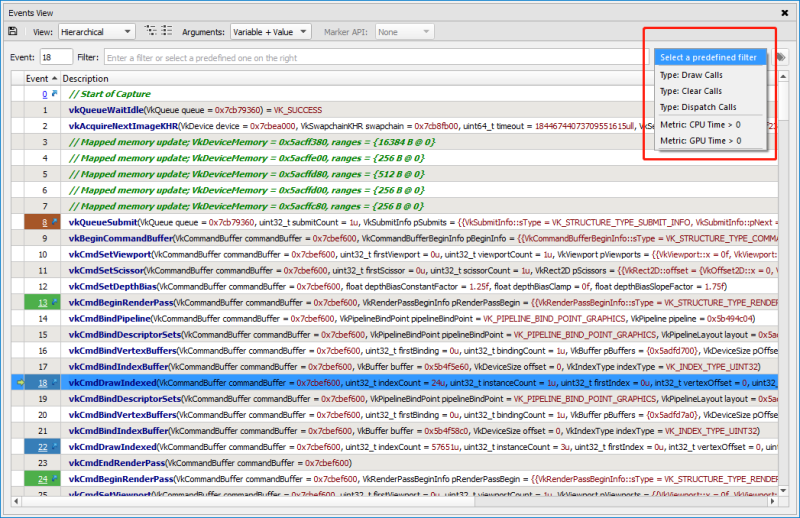Click the link icon on event 22 row
This screenshot has height=518, width=800.
pos(54,447)
